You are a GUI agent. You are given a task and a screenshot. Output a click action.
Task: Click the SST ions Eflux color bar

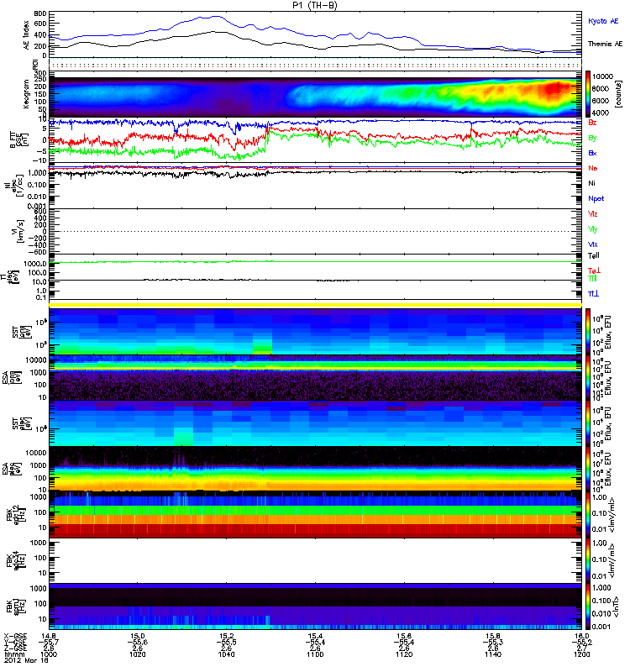588,331
